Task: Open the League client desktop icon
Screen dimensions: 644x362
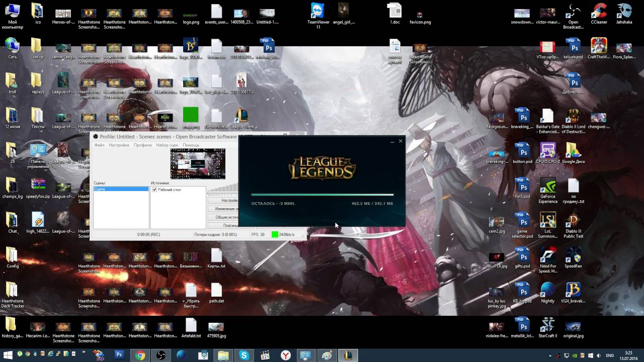Action: pyautogui.click(x=242, y=119)
